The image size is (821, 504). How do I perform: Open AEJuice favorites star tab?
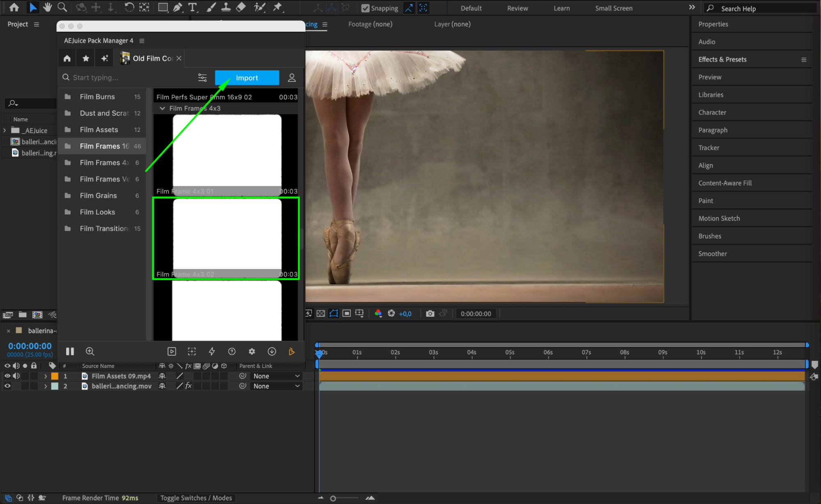click(x=85, y=58)
